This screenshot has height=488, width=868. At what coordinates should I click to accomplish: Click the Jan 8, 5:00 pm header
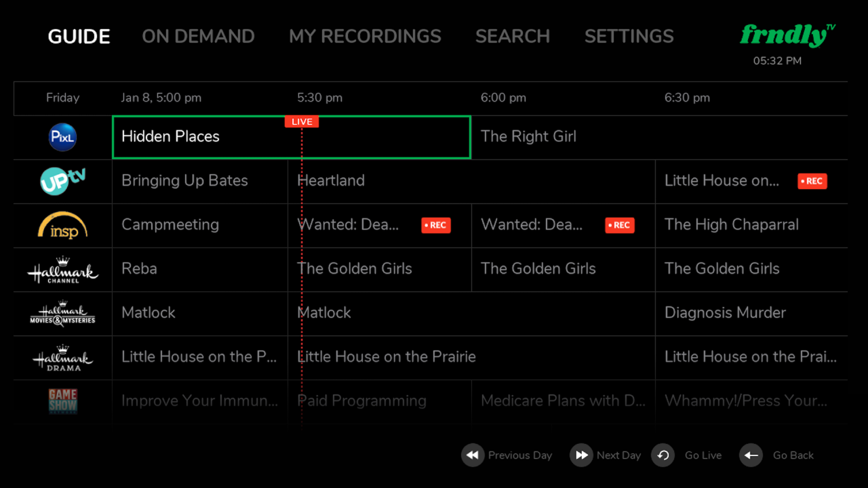click(161, 98)
